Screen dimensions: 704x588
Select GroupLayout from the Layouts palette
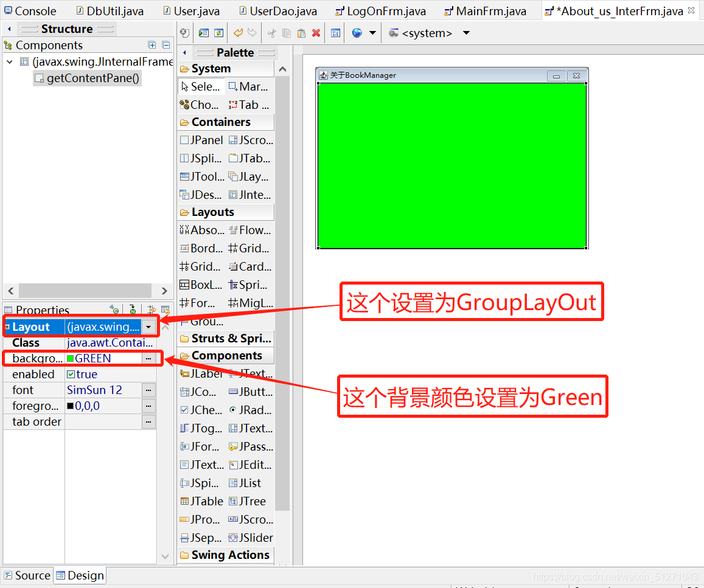coord(201,321)
